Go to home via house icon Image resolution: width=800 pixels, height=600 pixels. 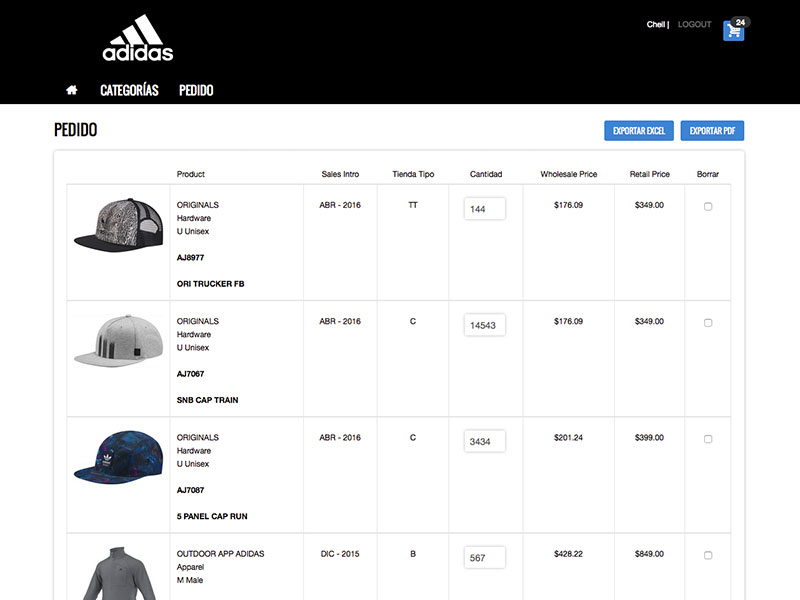tap(72, 90)
